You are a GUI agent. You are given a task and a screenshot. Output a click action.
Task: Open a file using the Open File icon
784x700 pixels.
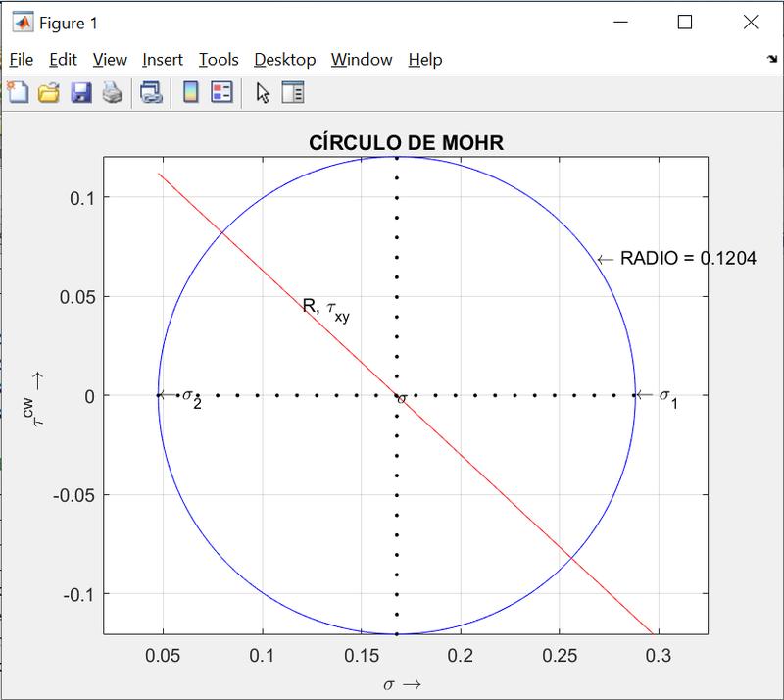49,92
